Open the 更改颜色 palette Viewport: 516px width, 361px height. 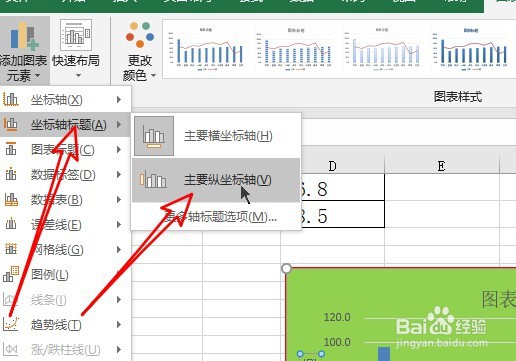click(x=140, y=52)
